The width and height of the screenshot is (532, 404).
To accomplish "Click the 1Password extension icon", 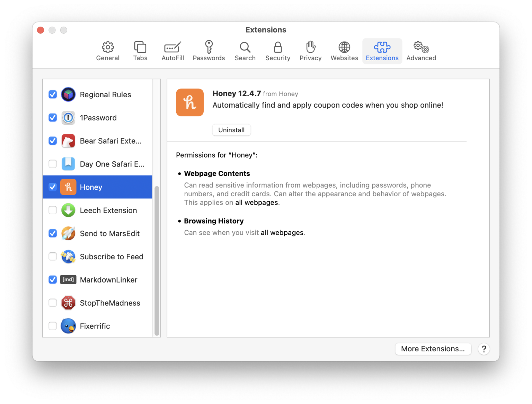I will (x=68, y=118).
